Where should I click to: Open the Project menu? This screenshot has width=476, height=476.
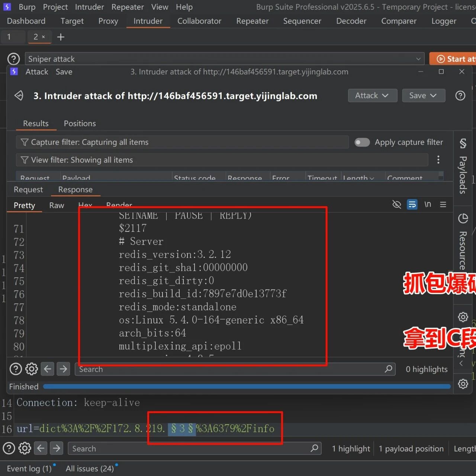pos(55,7)
